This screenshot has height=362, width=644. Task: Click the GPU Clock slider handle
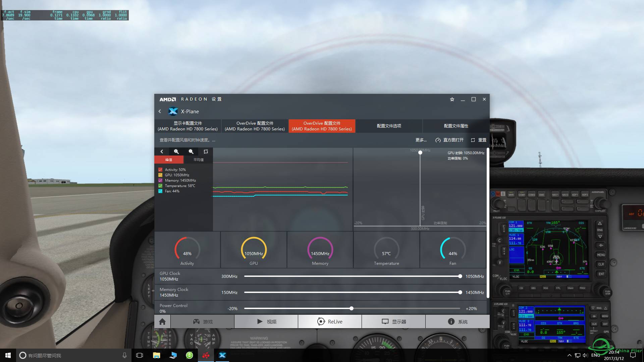[460, 276]
